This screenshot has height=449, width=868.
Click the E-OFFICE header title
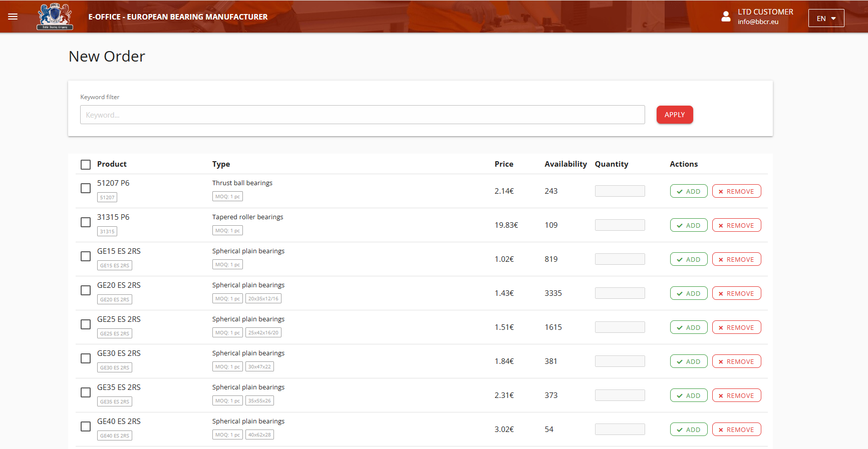tap(178, 17)
